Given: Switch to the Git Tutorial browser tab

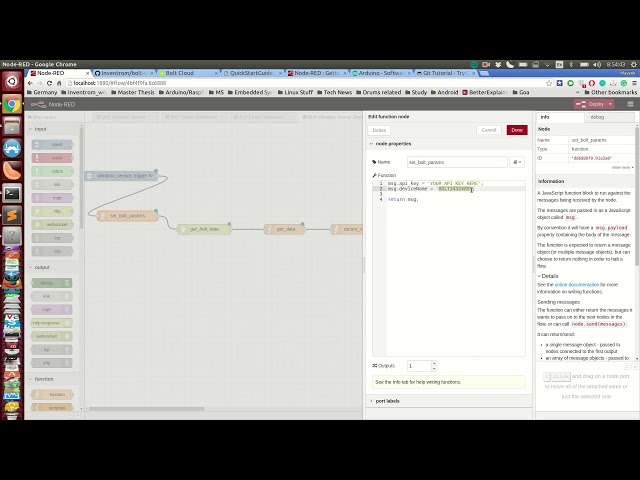Looking at the screenshot, I should [x=446, y=73].
